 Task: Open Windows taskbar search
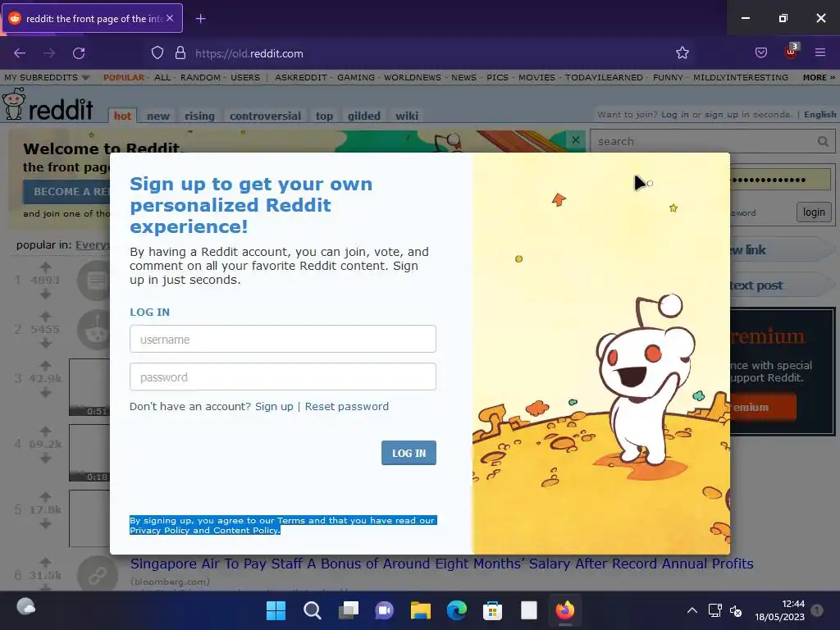(x=313, y=610)
